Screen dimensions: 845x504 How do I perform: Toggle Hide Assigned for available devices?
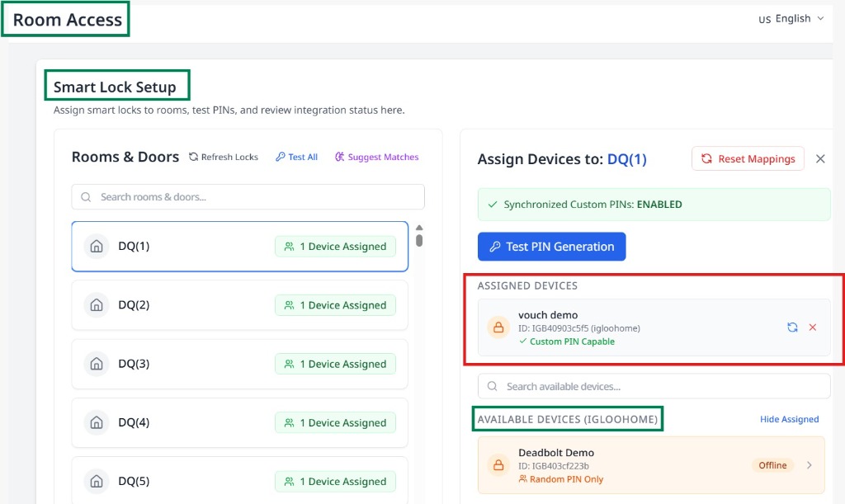[x=790, y=419]
